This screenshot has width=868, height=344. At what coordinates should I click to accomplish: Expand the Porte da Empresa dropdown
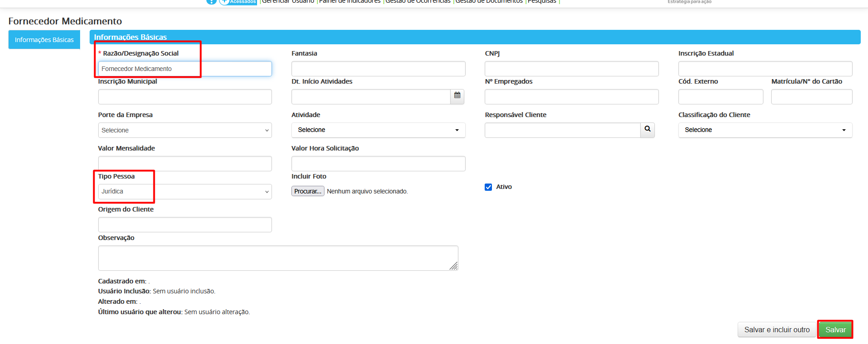[x=185, y=130]
